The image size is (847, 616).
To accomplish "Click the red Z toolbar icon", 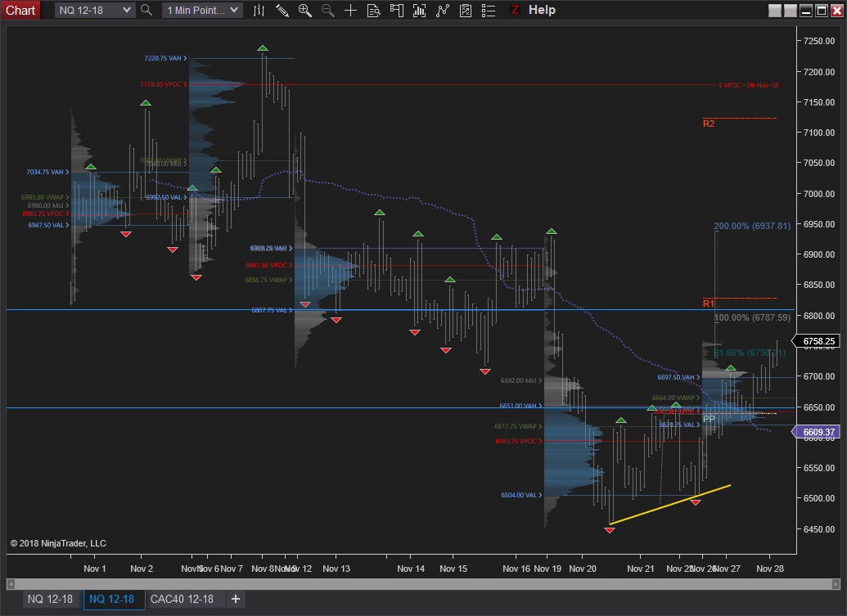I will pyautogui.click(x=515, y=10).
